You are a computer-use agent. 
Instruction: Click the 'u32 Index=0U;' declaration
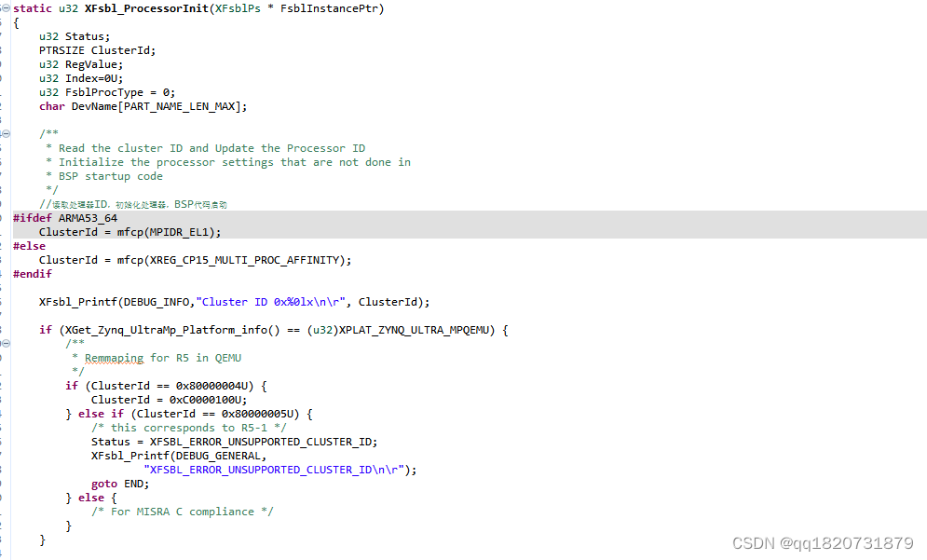tap(81, 78)
